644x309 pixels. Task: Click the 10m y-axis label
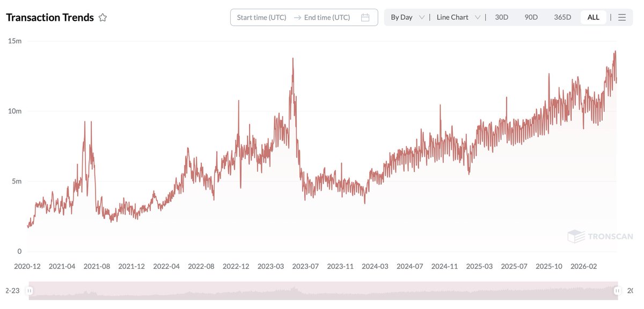14,111
